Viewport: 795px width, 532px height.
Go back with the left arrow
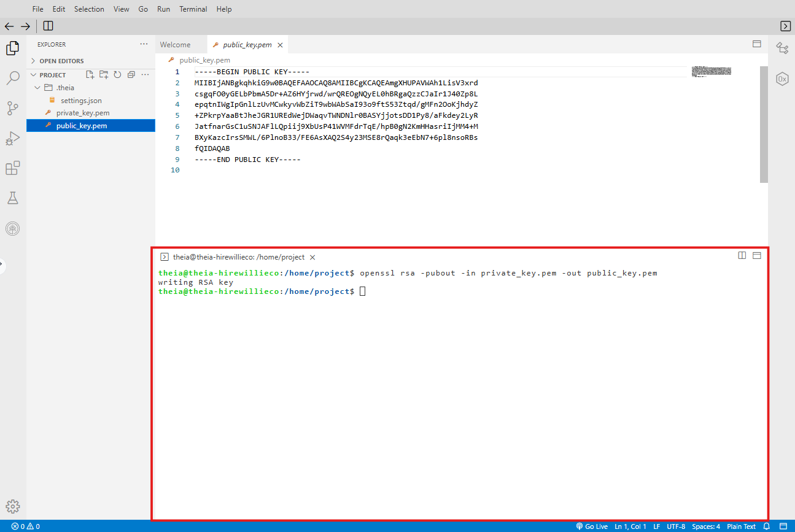coord(9,26)
